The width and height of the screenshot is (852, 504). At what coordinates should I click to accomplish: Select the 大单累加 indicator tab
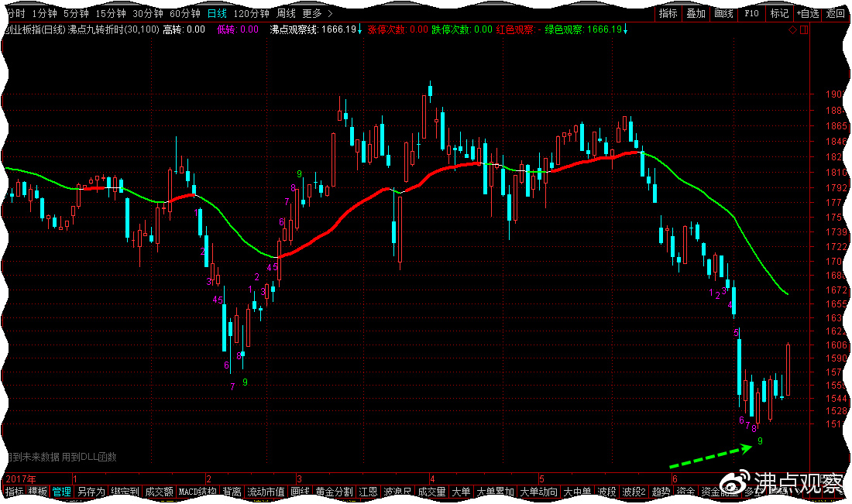pos(495,492)
